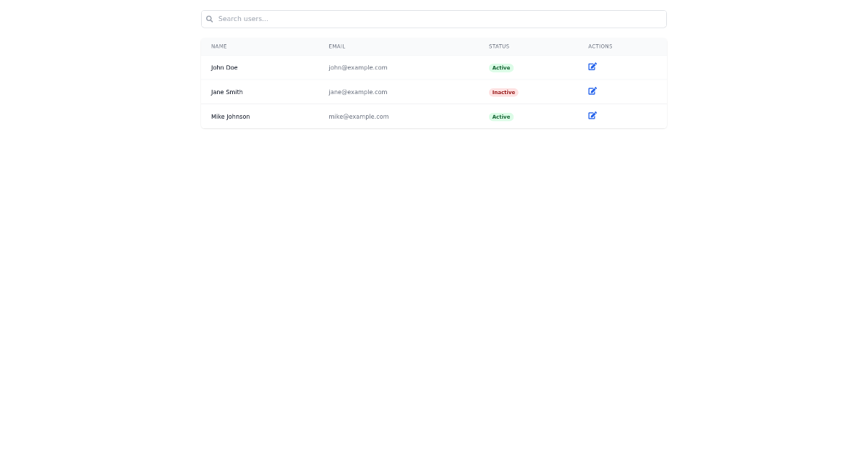868x456 pixels.
Task: Select the table header row
Action: pyautogui.click(x=434, y=46)
